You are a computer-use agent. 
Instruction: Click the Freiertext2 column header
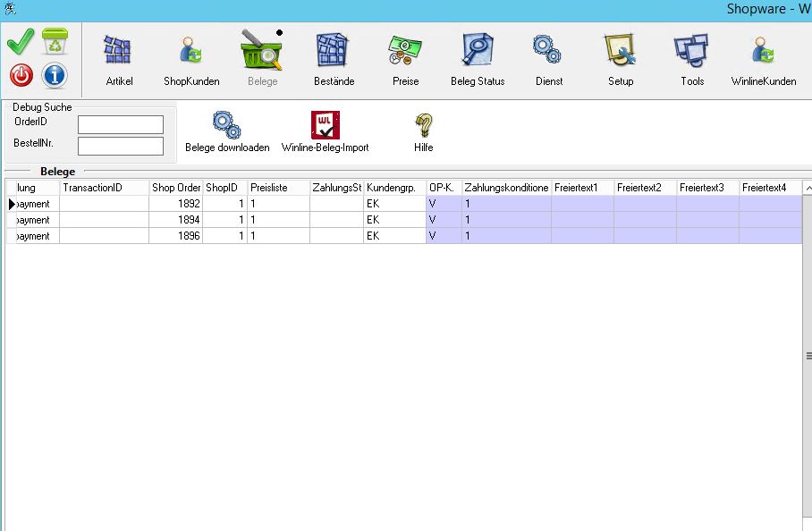pyautogui.click(x=646, y=188)
